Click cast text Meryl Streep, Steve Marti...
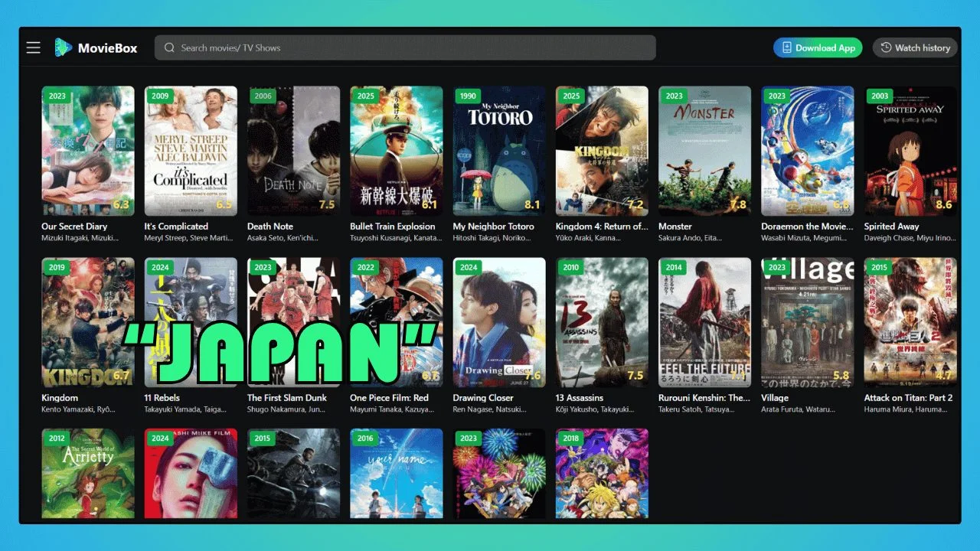This screenshot has height=551, width=980. pyautogui.click(x=190, y=238)
